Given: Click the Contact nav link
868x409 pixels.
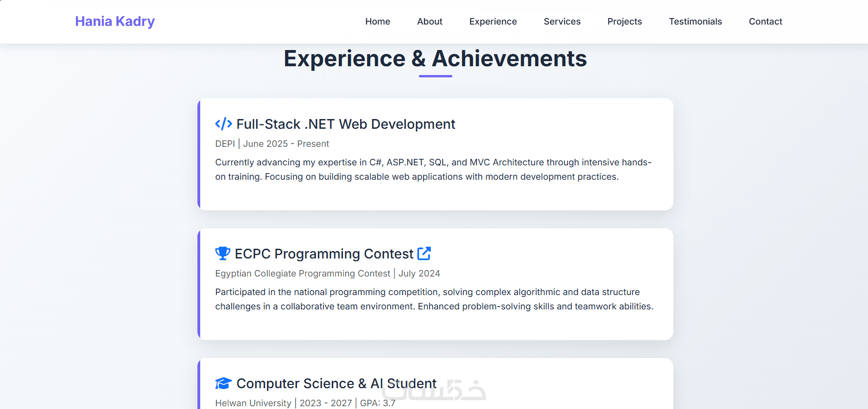Looking at the screenshot, I should point(765,21).
